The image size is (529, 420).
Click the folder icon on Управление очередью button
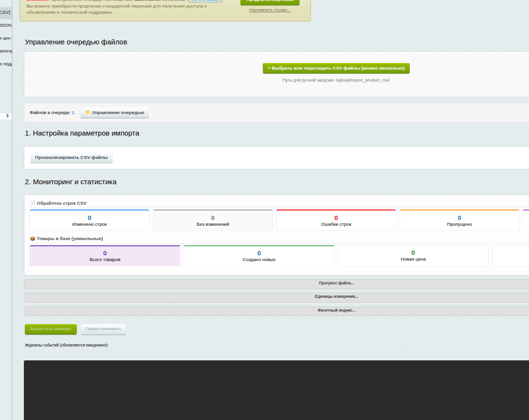coord(88,113)
